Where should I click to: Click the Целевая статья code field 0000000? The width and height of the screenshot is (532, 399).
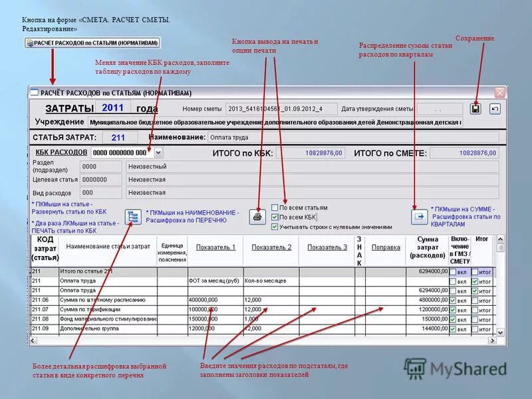(x=101, y=180)
